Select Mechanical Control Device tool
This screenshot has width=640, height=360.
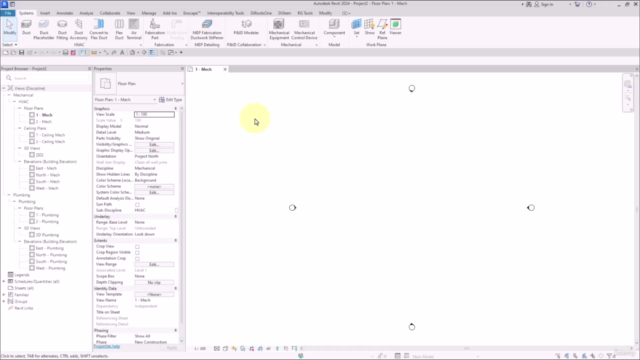tap(304, 29)
